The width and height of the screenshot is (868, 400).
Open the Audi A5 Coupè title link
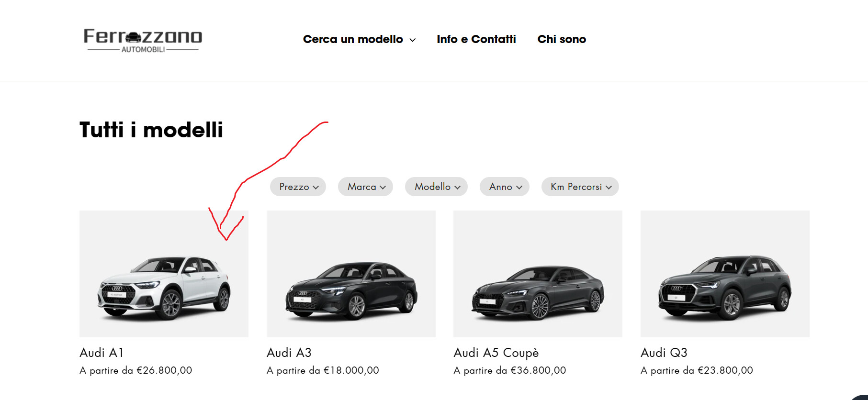pyautogui.click(x=496, y=353)
